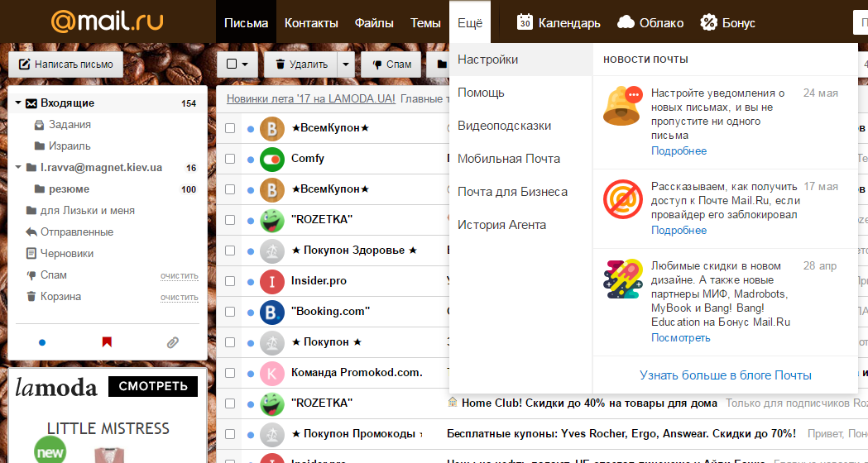Open the Calendar icon in top bar
The image size is (868, 463).
[525, 22]
